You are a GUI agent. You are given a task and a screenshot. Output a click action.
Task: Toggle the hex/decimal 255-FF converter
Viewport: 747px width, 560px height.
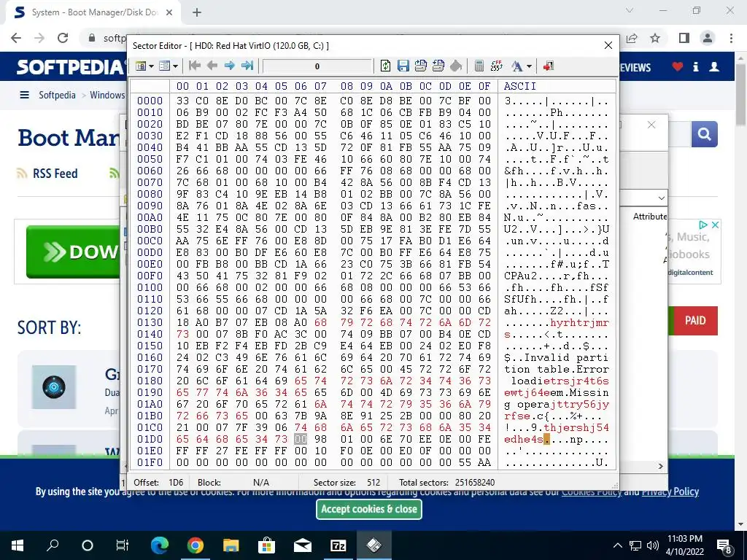pos(496,66)
